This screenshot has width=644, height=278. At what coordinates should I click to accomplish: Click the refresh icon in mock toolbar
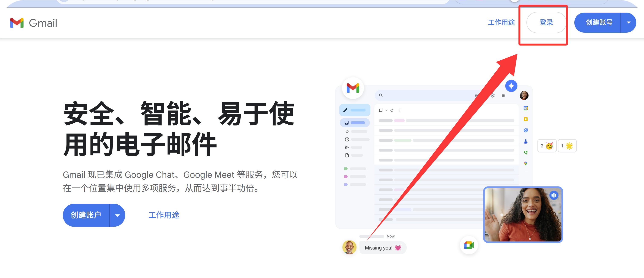point(392,110)
